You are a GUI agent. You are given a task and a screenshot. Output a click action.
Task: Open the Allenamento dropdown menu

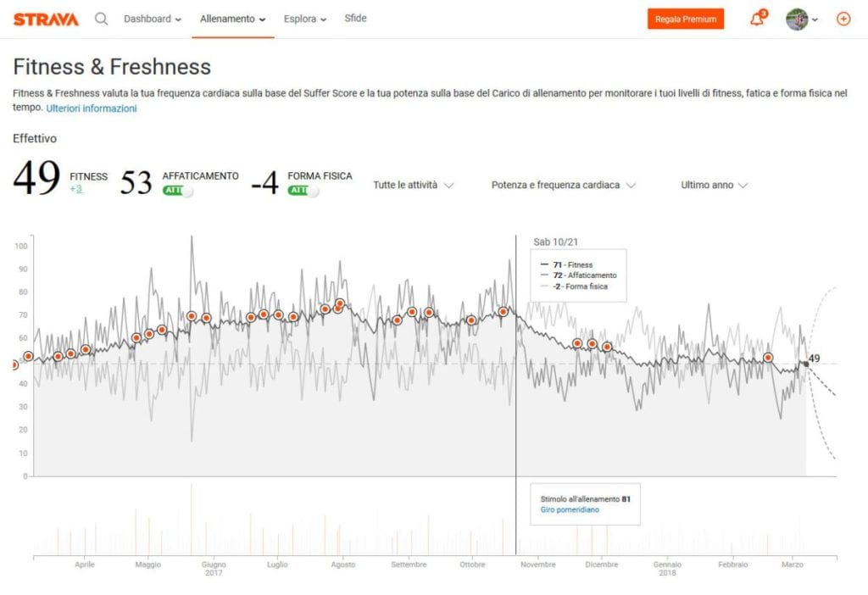click(233, 19)
